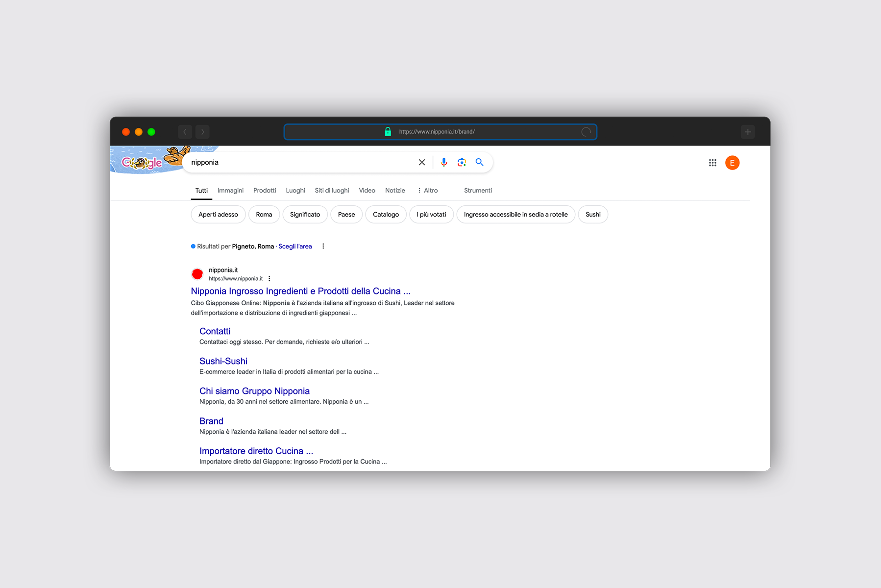The image size is (881, 588).
Task: Clear the search query with X icon
Action: coord(421,162)
